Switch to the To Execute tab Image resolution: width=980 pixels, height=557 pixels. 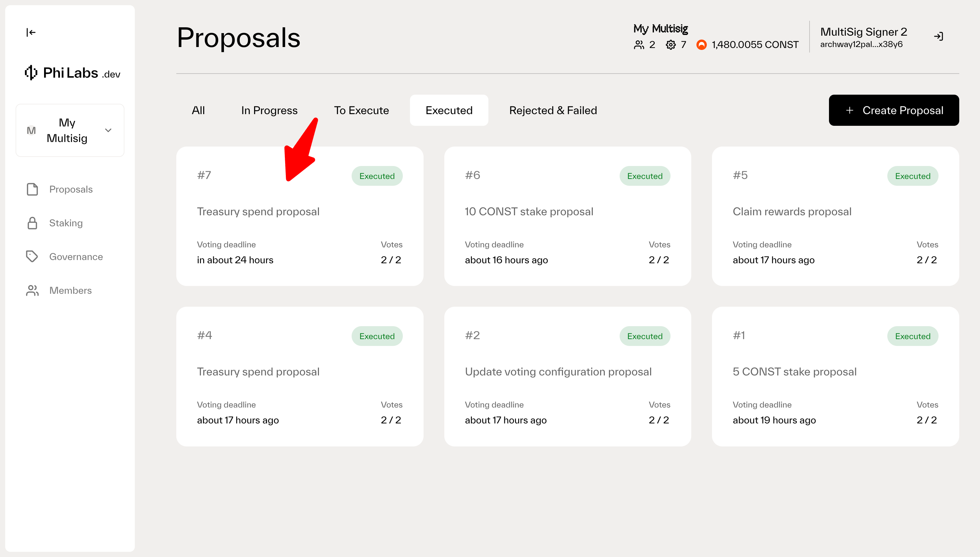coord(361,111)
